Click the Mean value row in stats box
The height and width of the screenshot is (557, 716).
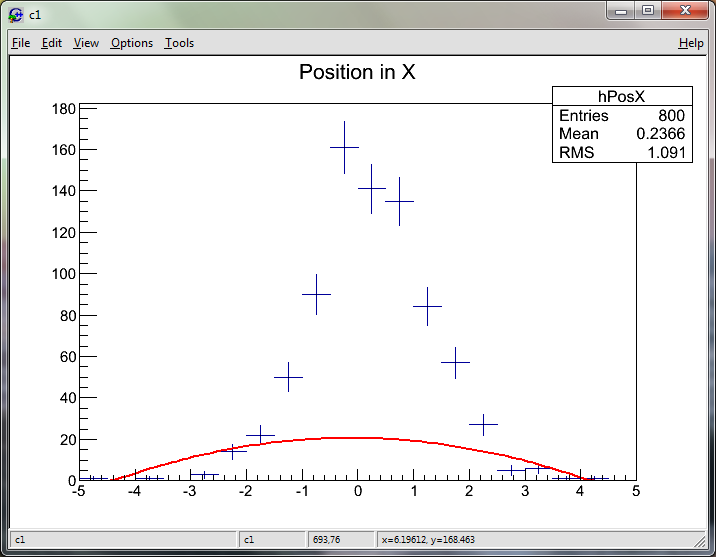[x=622, y=134]
